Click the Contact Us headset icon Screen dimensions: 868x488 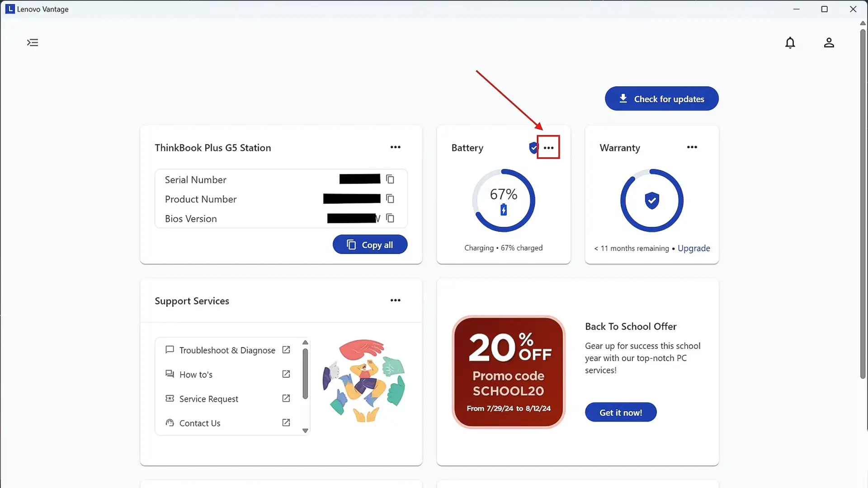(x=170, y=423)
